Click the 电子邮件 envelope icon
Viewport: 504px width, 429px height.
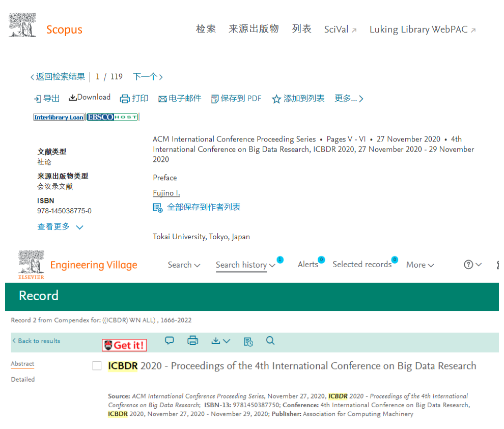pyautogui.click(x=162, y=99)
